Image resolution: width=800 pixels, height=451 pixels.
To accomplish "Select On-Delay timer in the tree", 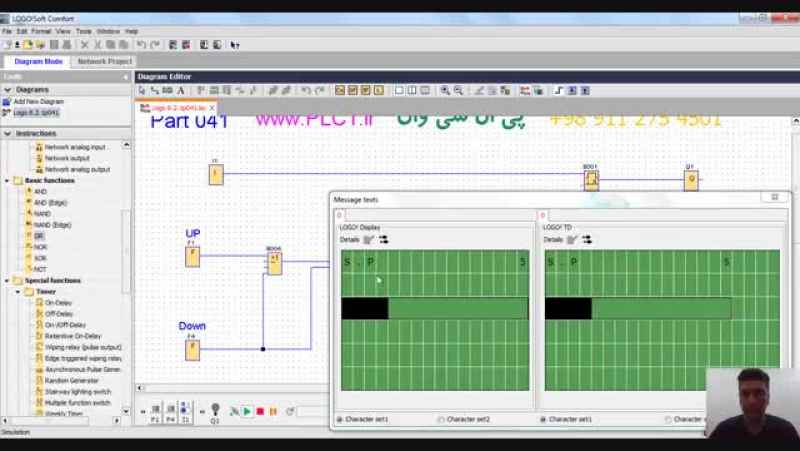I will point(59,303).
